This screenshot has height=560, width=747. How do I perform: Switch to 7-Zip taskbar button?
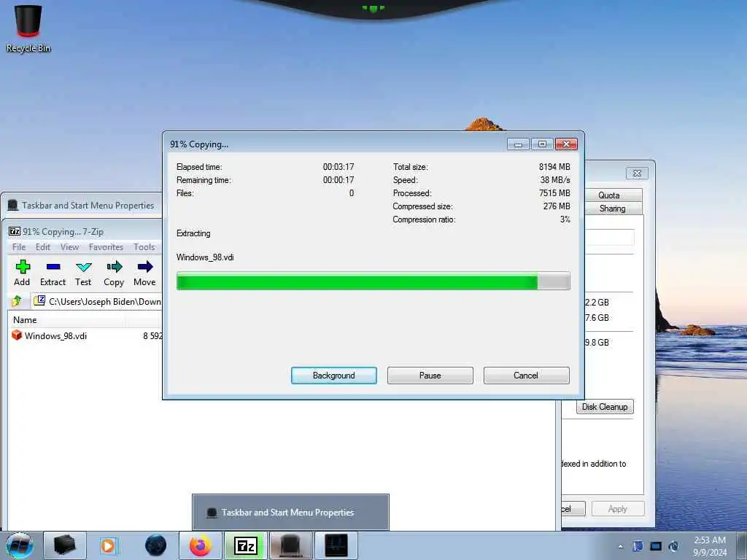pos(246,545)
